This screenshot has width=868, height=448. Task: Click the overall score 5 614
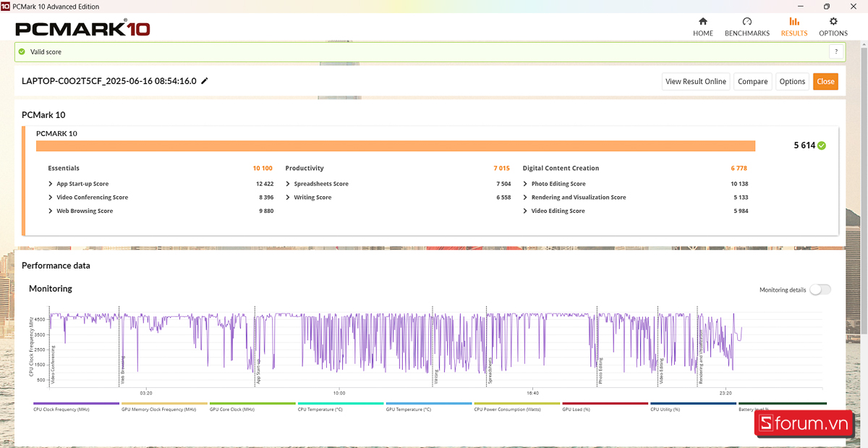coord(804,145)
